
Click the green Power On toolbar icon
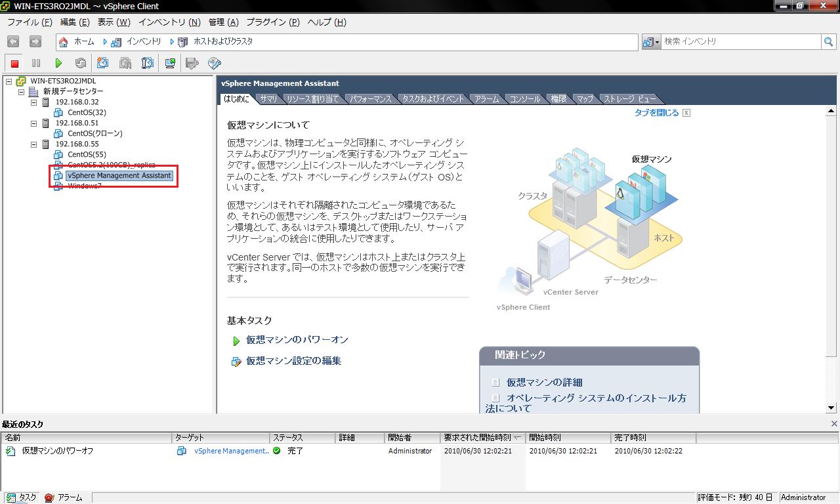[x=58, y=63]
